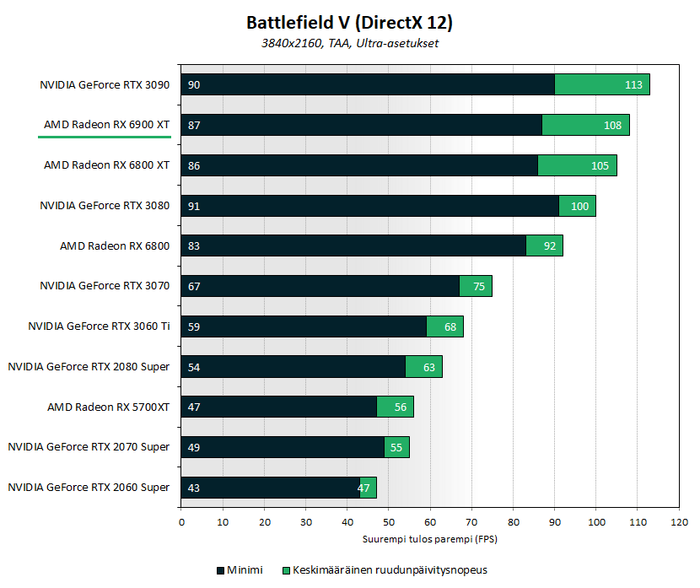Image resolution: width=700 pixels, height=588 pixels.
Task: Click the RTX 3090 minimum value 90
Action: [194, 85]
